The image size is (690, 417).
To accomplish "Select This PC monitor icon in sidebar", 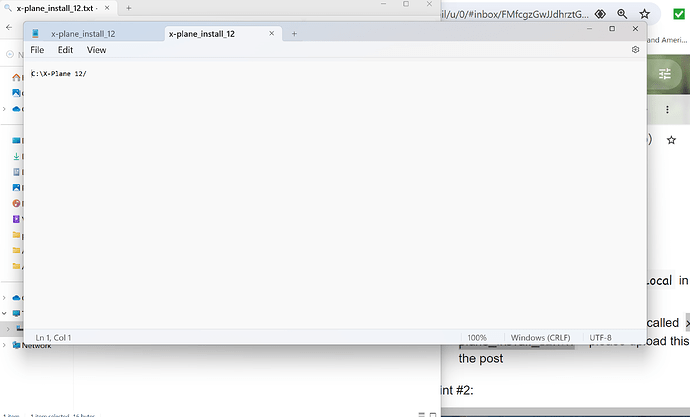I will pos(16,313).
